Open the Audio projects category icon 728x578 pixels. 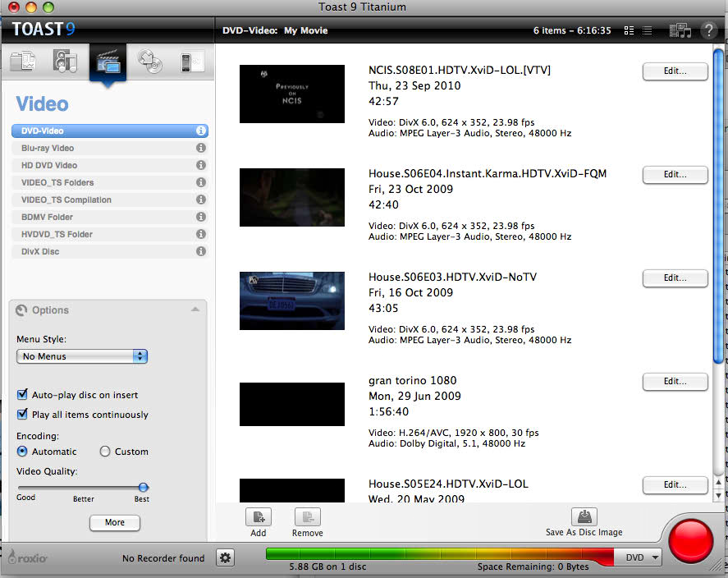coord(65,61)
